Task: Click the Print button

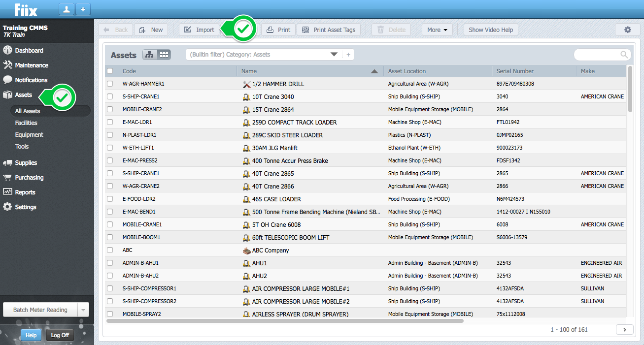Action: click(x=278, y=30)
